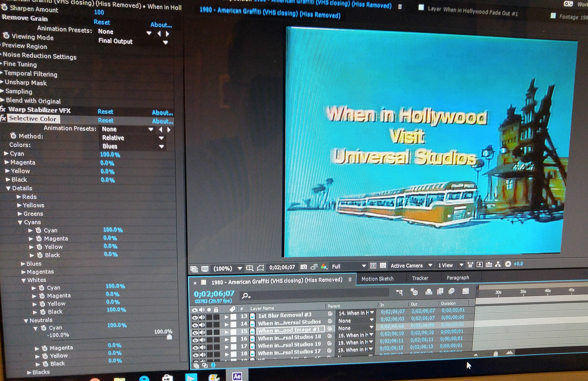The image size is (588, 381).
Task: Toggle the Draft 3D icon in timeline
Action: point(414,292)
